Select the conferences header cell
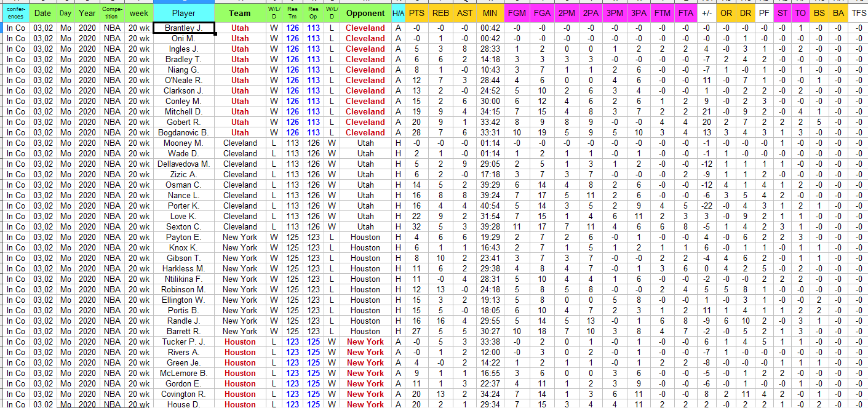This screenshot has height=408, width=868. (x=15, y=13)
